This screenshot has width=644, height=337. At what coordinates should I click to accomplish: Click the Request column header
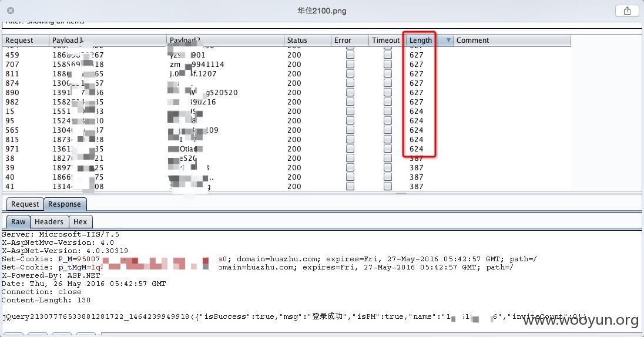[25, 41]
